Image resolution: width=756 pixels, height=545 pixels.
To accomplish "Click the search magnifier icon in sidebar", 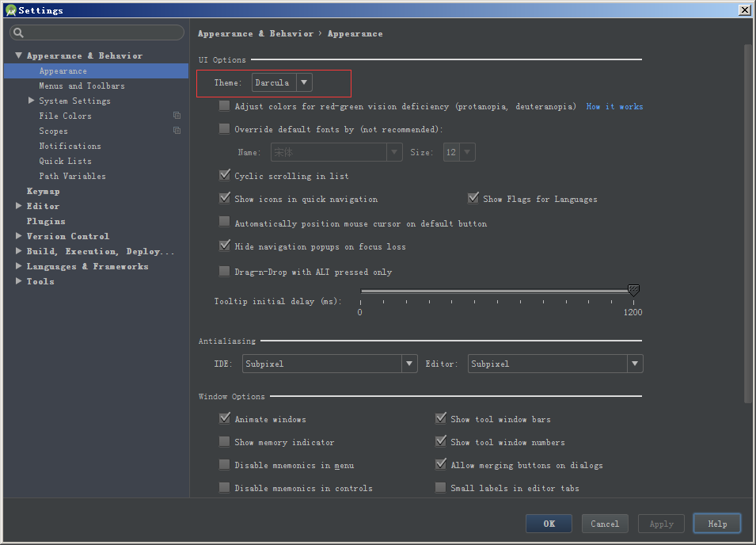I will 18,33.
